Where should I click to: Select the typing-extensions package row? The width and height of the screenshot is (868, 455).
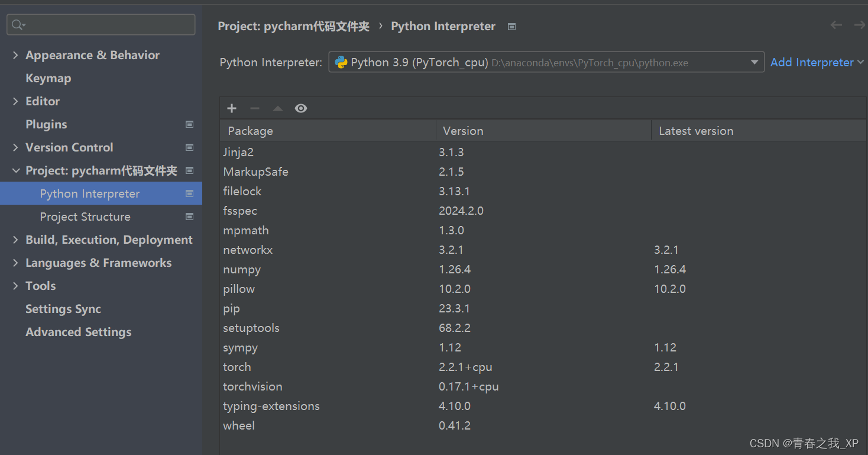(543, 406)
